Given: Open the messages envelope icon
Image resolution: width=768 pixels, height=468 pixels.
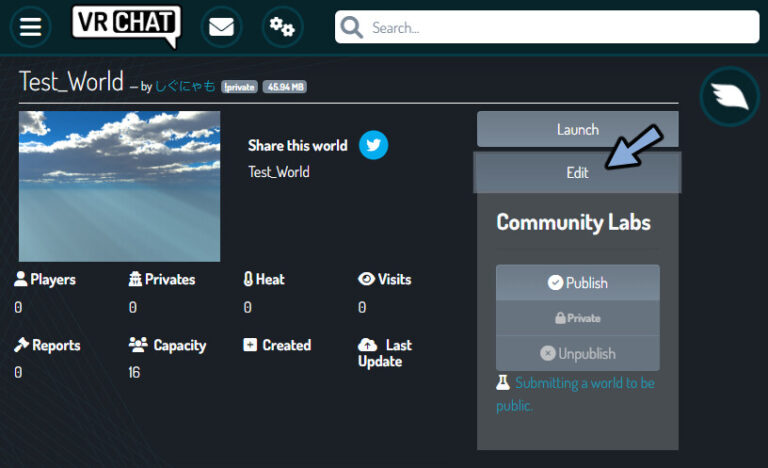Looking at the screenshot, I should point(221,27).
